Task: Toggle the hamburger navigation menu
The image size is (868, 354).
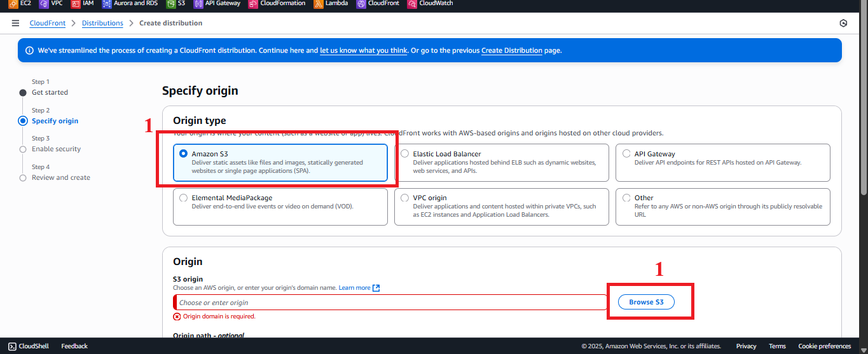Action: coord(15,23)
